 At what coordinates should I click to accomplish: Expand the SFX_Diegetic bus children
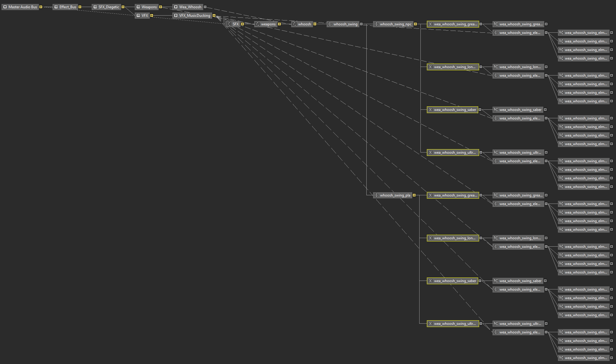pyautogui.click(x=123, y=7)
